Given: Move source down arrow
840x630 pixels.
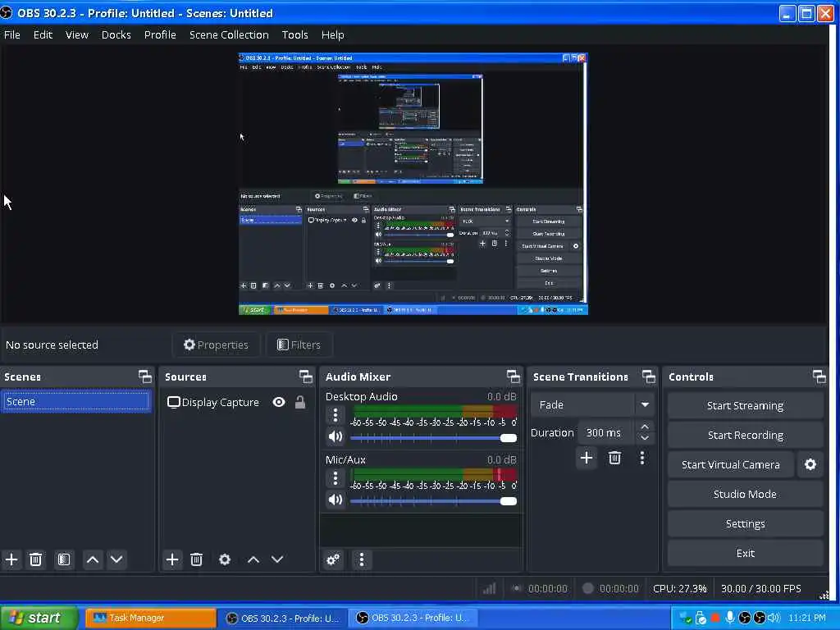Looking at the screenshot, I should (x=277, y=559).
